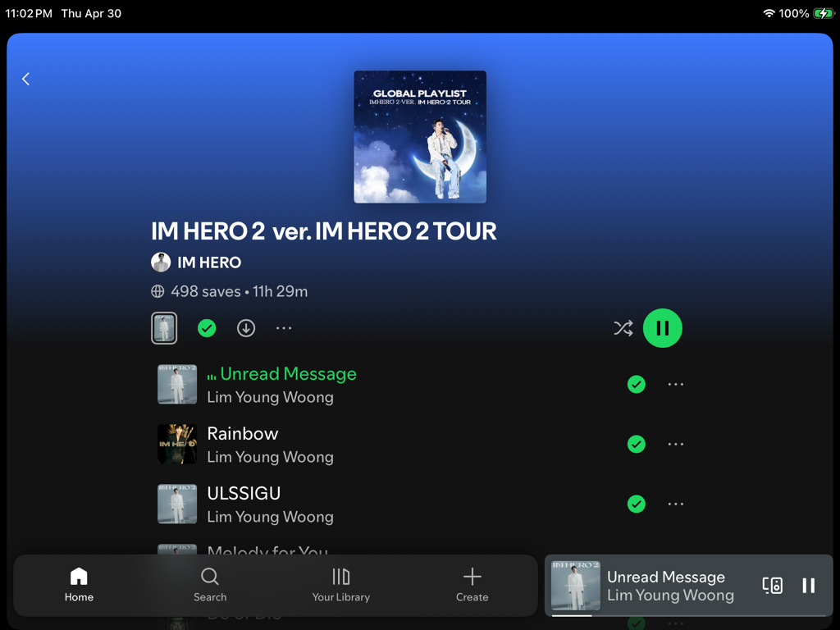Open more options for Unread Message
The width and height of the screenshot is (840, 630).
676,384
